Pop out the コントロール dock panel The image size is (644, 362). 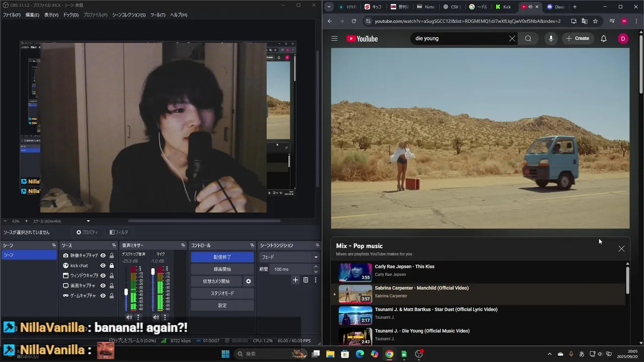point(252,245)
